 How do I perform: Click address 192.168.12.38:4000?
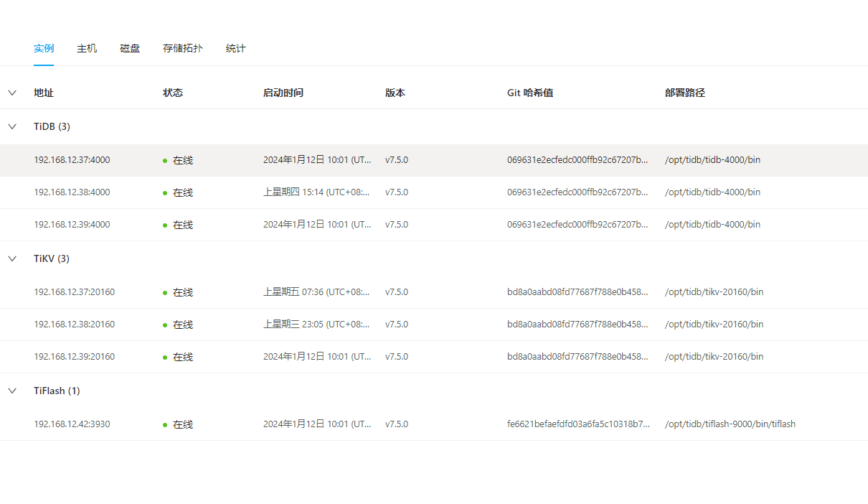72,192
